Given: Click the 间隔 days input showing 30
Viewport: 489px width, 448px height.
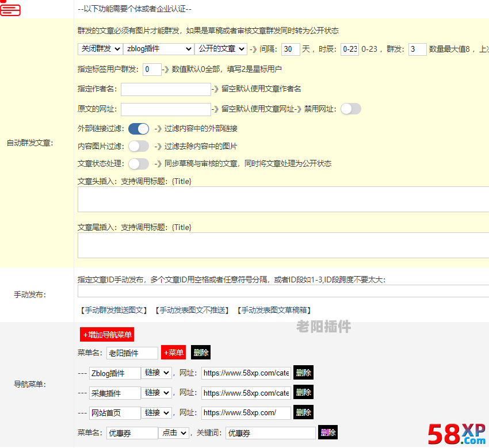Looking at the screenshot, I should pos(290,49).
